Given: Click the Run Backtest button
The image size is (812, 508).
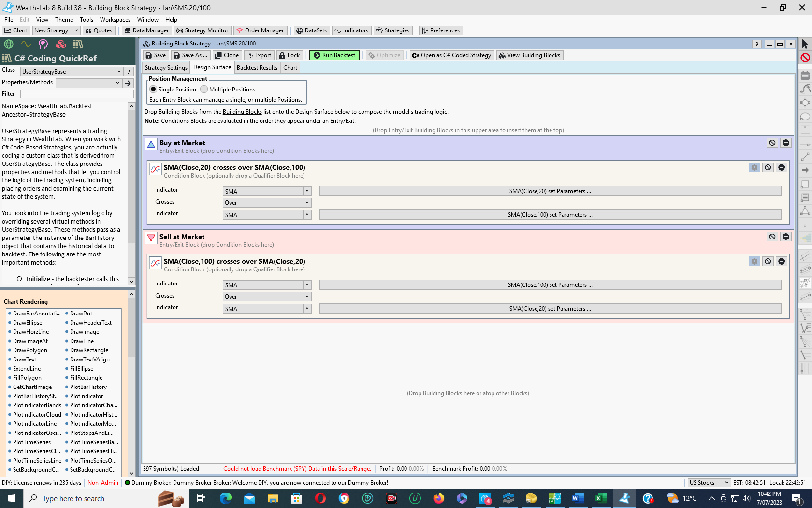Looking at the screenshot, I should 334,55.
